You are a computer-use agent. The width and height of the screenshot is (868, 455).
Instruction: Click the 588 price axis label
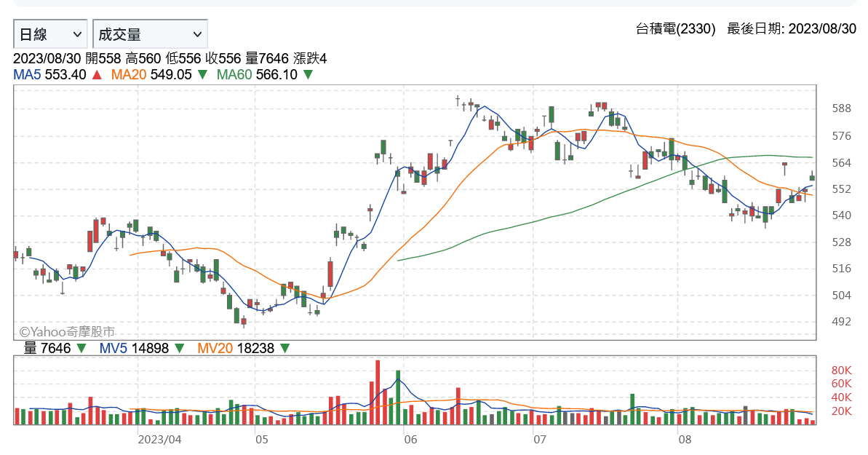click(841, 108)
